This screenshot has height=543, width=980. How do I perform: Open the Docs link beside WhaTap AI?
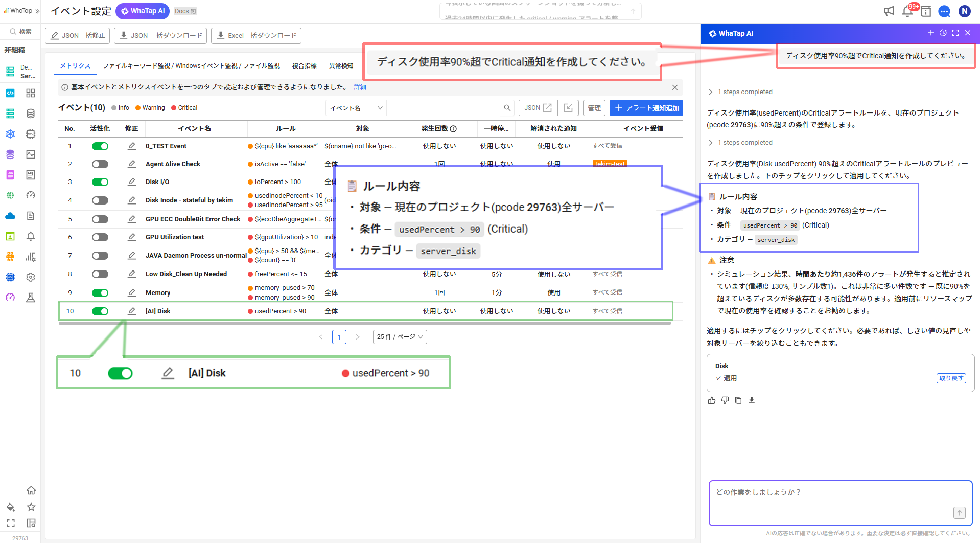[185, 11]
